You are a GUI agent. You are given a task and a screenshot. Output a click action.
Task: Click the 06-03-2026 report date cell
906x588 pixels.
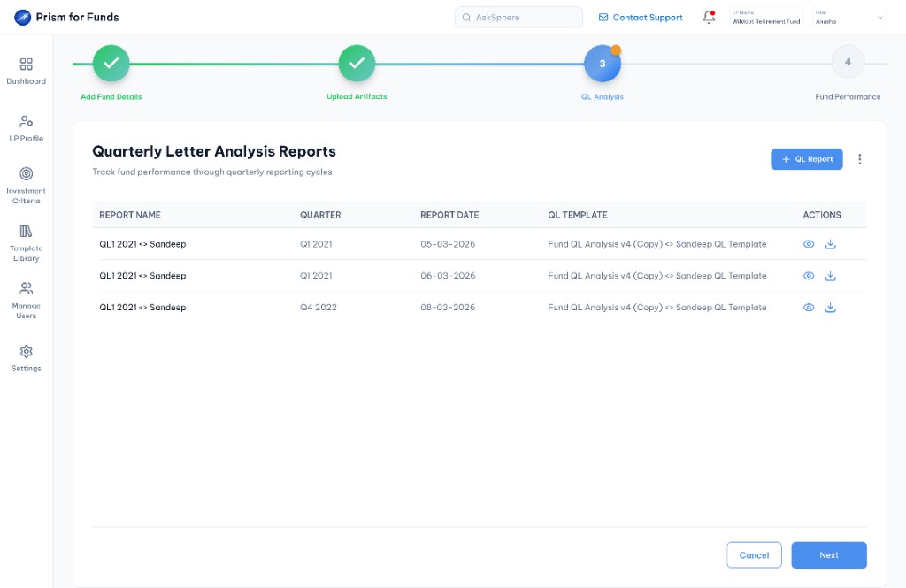[x=448, y=276]
